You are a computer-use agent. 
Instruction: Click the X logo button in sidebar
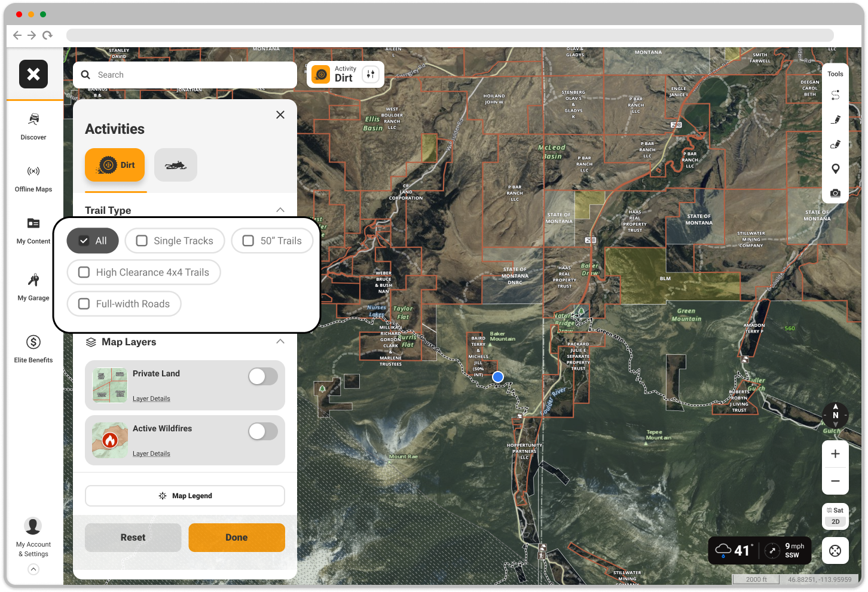[33, 74]
